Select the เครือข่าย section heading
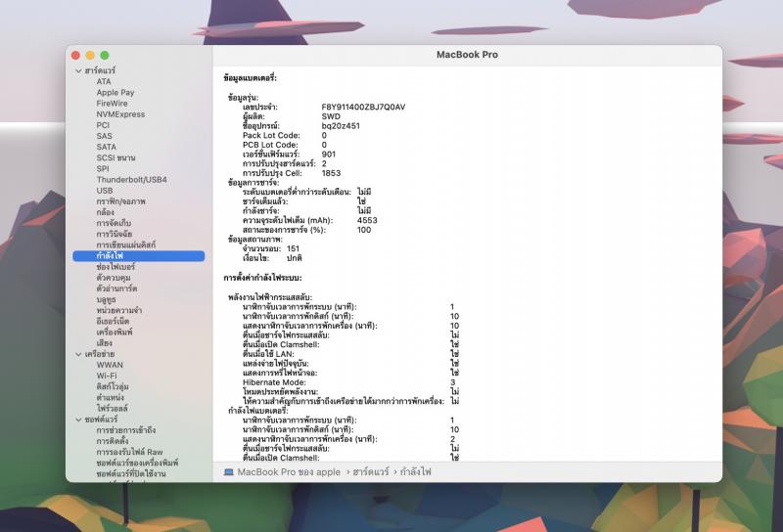 pos(100,354)
